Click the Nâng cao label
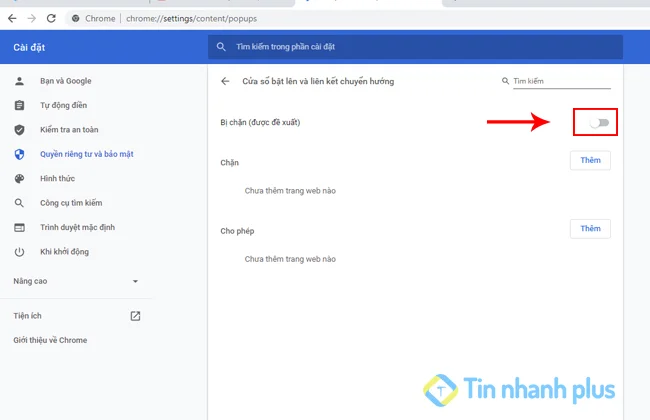This screenshot has height=420, width=650. [x=30, y=281]
